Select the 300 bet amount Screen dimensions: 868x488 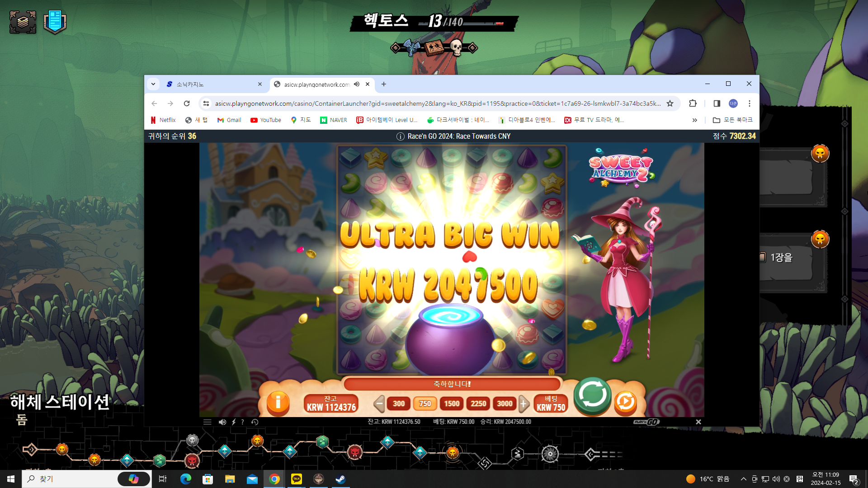(399, 404)
